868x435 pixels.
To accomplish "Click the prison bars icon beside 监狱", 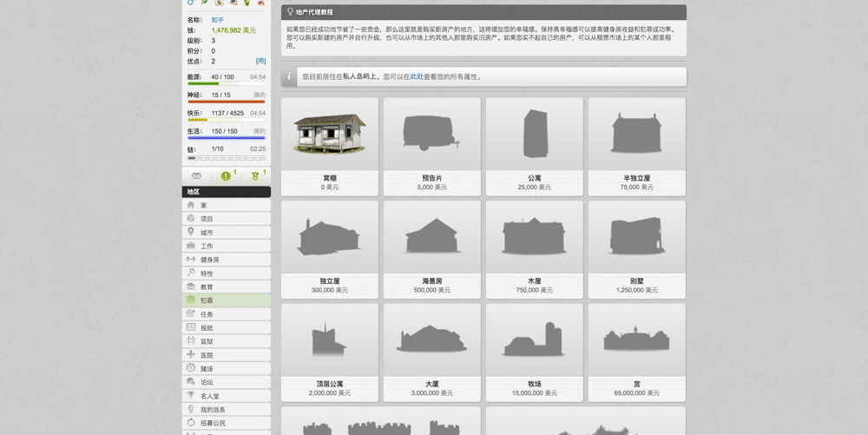I will (191, 341).
